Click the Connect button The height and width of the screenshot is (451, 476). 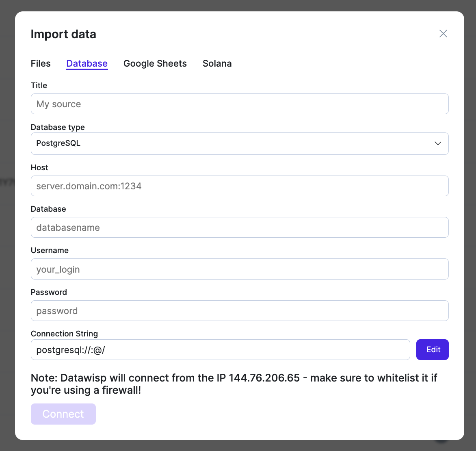pyautogui.click(x=63, y=414)
